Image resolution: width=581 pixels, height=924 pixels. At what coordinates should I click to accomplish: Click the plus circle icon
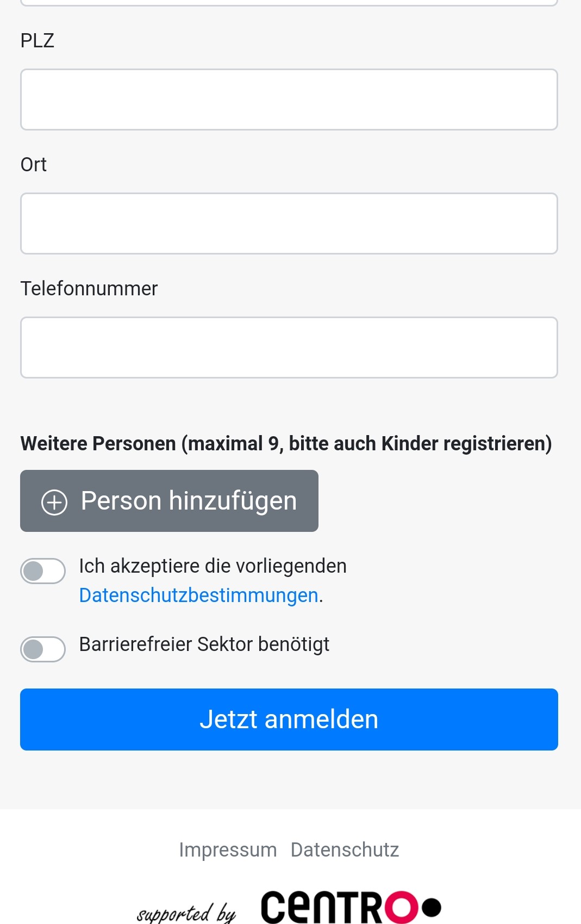54,502
